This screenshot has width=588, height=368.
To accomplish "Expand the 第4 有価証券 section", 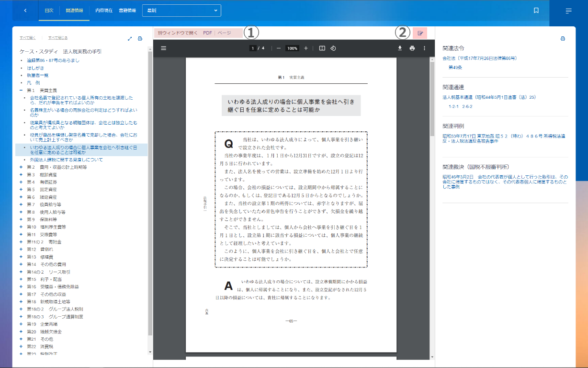I will pyautogui.click(x=21, y=182).
